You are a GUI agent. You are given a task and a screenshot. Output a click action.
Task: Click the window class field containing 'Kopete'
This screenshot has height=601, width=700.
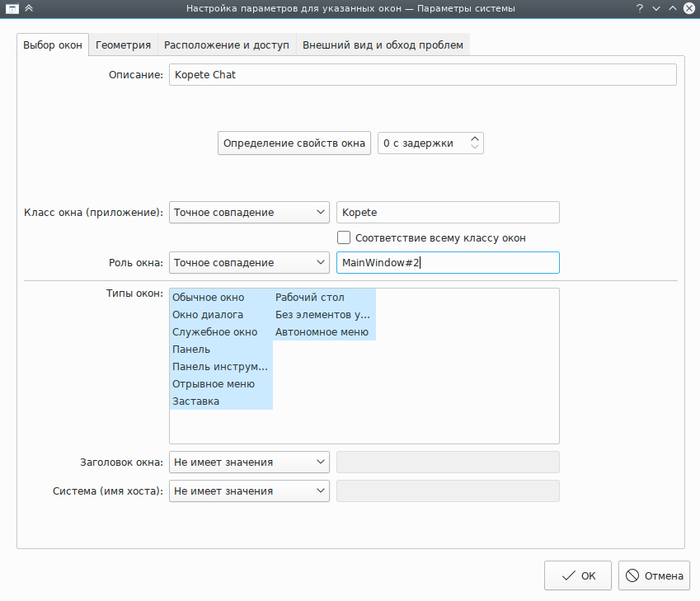click(x=448, y=213)
